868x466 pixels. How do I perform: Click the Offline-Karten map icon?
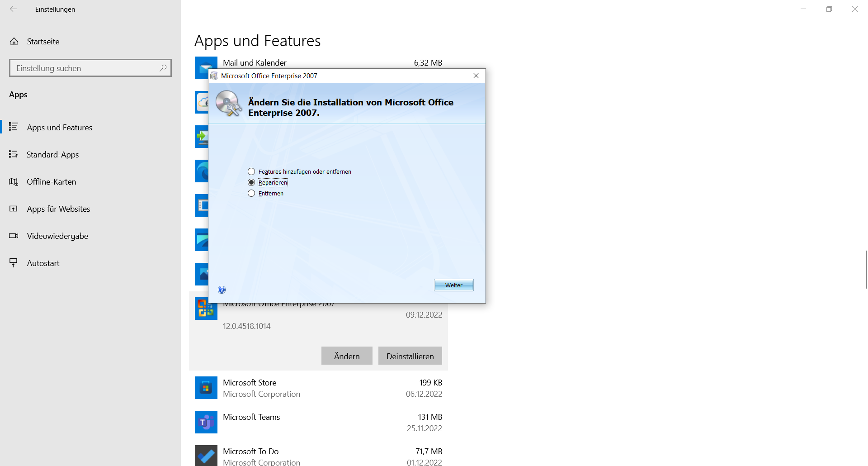(14, 181)
